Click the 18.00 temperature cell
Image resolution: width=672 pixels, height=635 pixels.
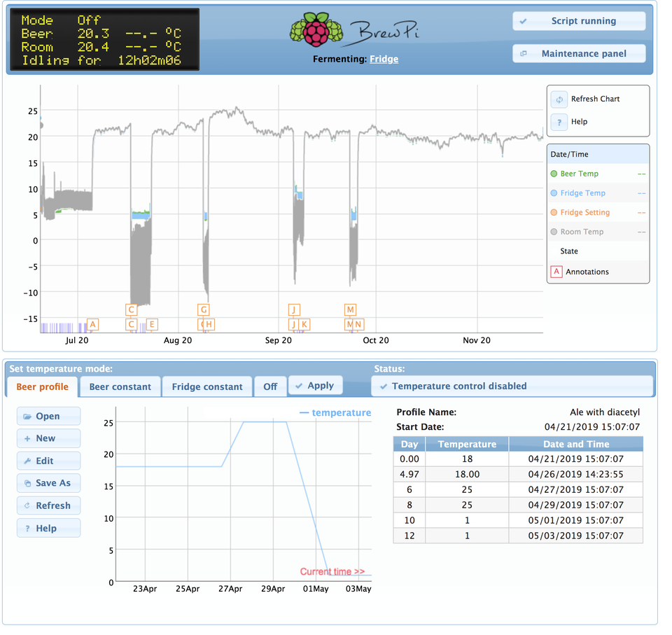[467, 475]
